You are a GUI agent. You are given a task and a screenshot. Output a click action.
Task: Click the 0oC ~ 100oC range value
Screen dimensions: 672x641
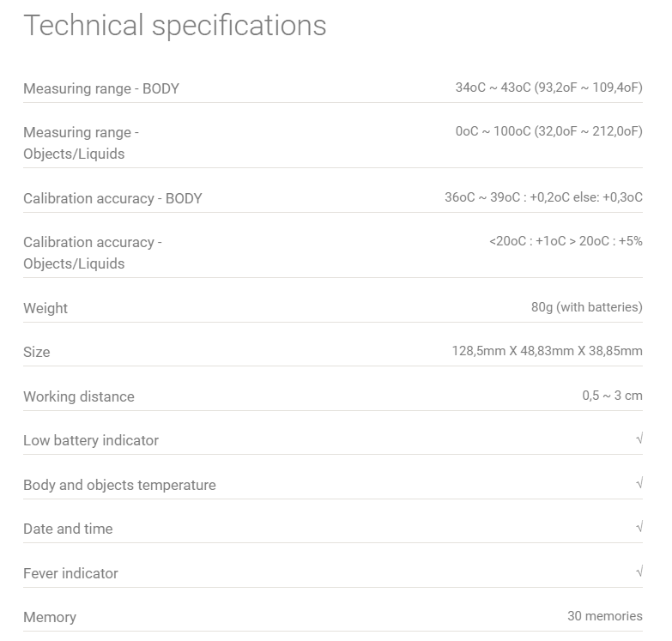point(548,131)
